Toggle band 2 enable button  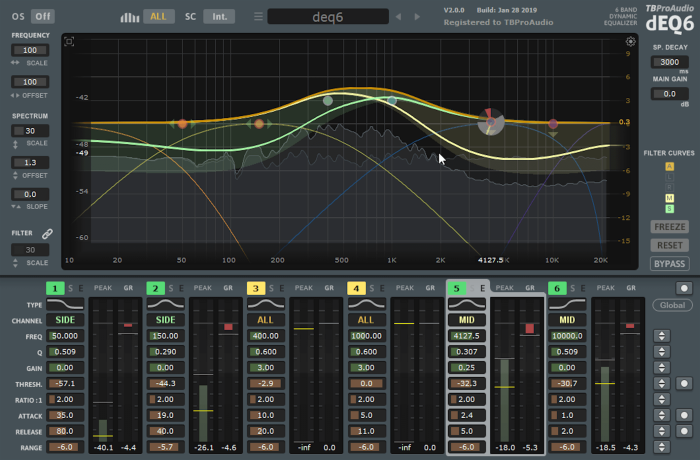pyautogui.click(x=156, y=289)
